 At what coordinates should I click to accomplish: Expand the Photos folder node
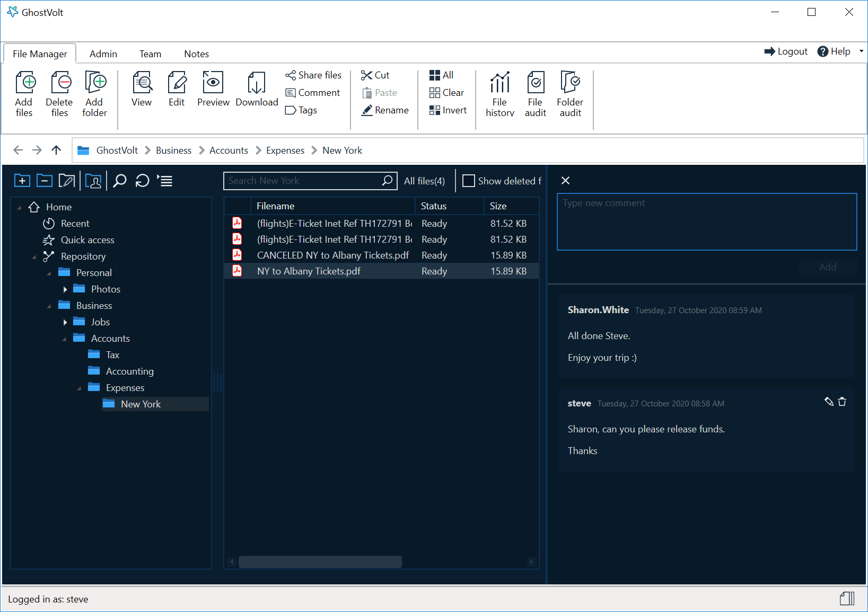(65, 289)
